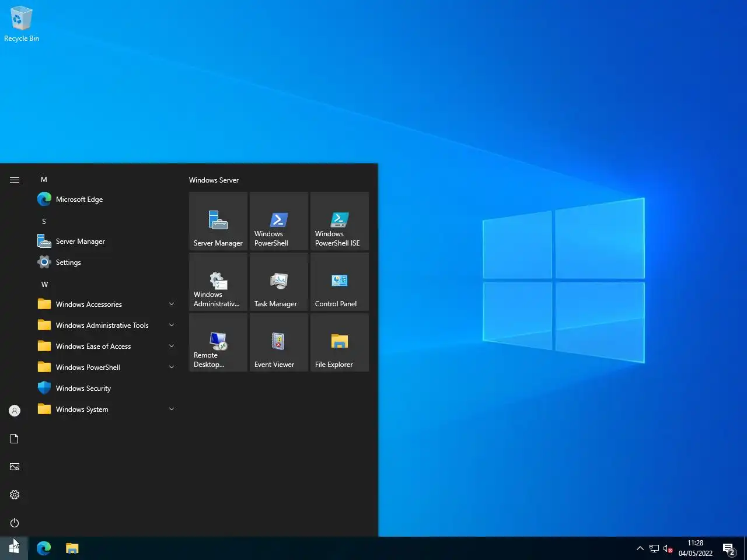Open the Server Manager tile
The width and height of the screenshot is (747, 560).
click(218, 221)
